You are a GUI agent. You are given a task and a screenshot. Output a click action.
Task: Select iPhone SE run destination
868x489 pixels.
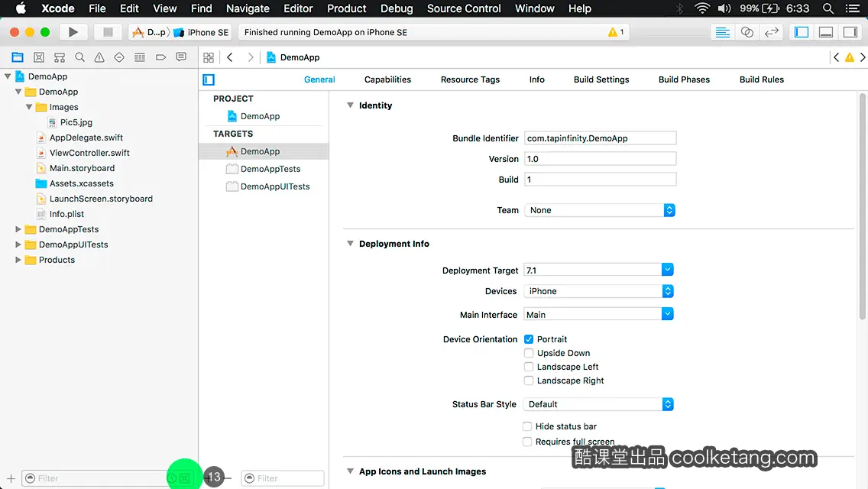click(x=202, y=32)
